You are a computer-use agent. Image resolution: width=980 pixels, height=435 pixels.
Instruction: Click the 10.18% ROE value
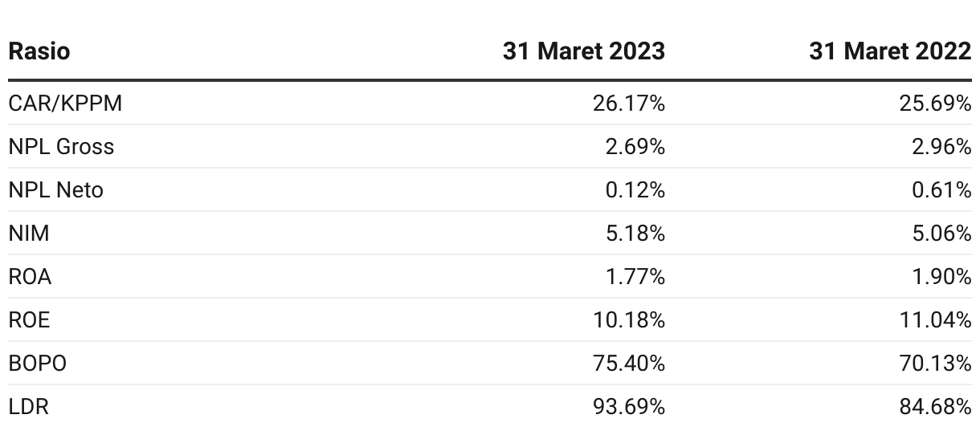pos(630,320)
